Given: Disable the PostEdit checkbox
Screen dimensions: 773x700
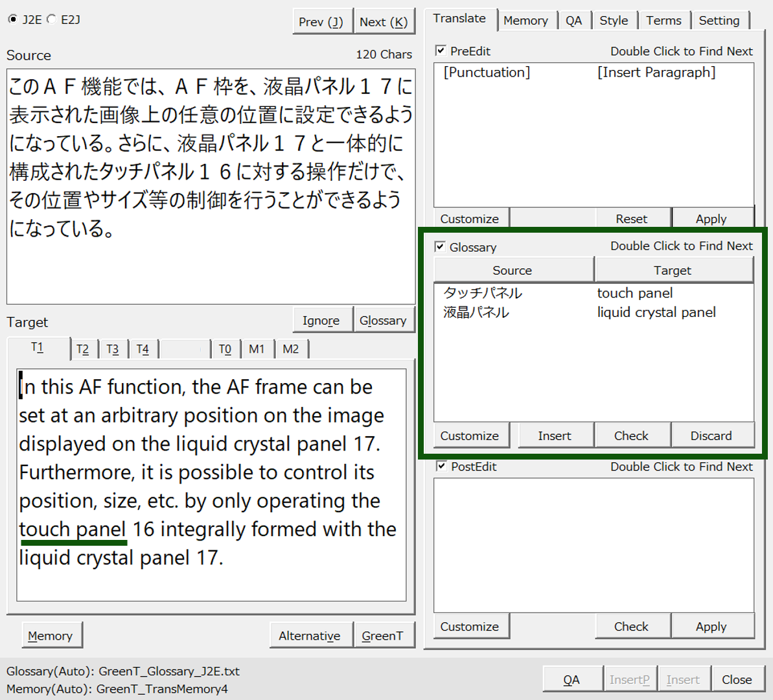Looking at the screenshot, I should [441, 466].
